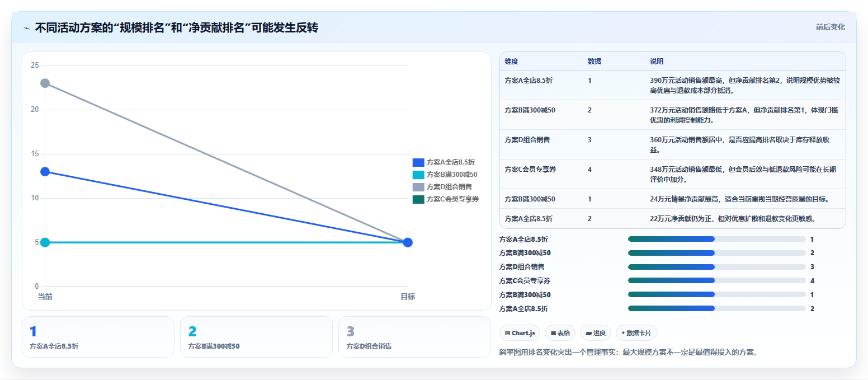The width and height of the screenshot is (868, 380).
Task: Click the 方案C会员专享券 cell in the table
Action: pos(530,169)
